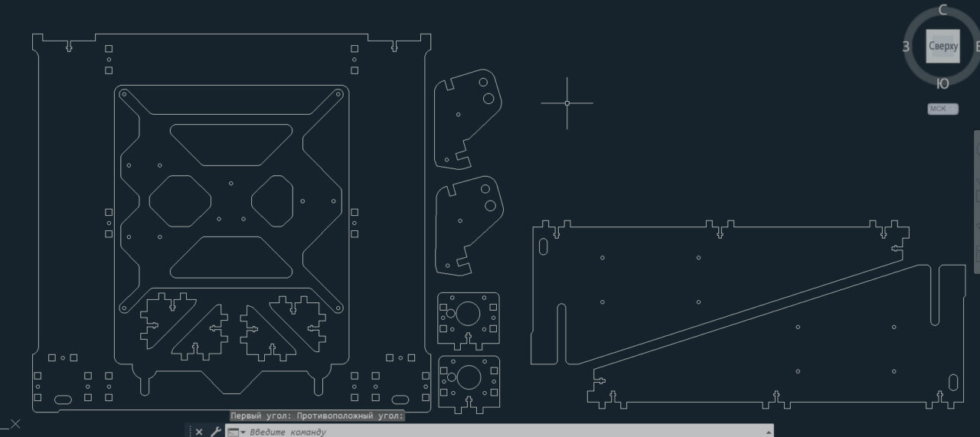Click the UCS origin icon in the corner
Screen dimensions: 980x437
coord(14,424)
